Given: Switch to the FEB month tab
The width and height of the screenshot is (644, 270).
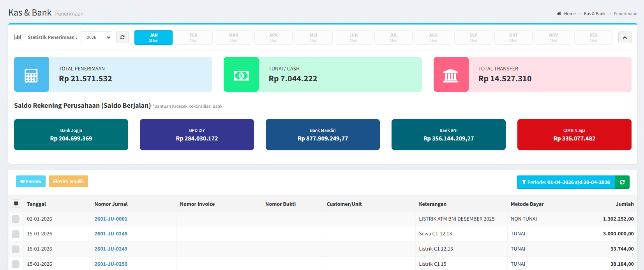Looking at the screenshot, I should coord(194,37).
